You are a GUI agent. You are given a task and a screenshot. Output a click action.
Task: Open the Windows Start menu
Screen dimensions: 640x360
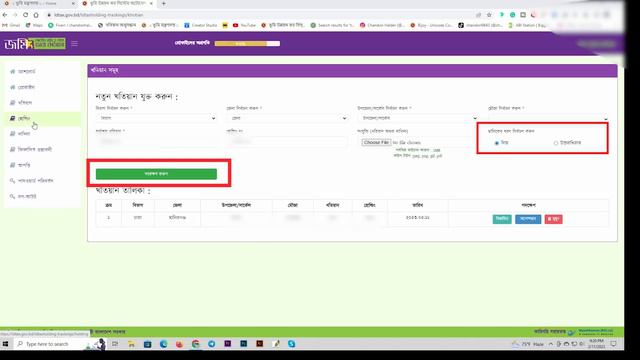pyautogui.click(x=5, y=344)
